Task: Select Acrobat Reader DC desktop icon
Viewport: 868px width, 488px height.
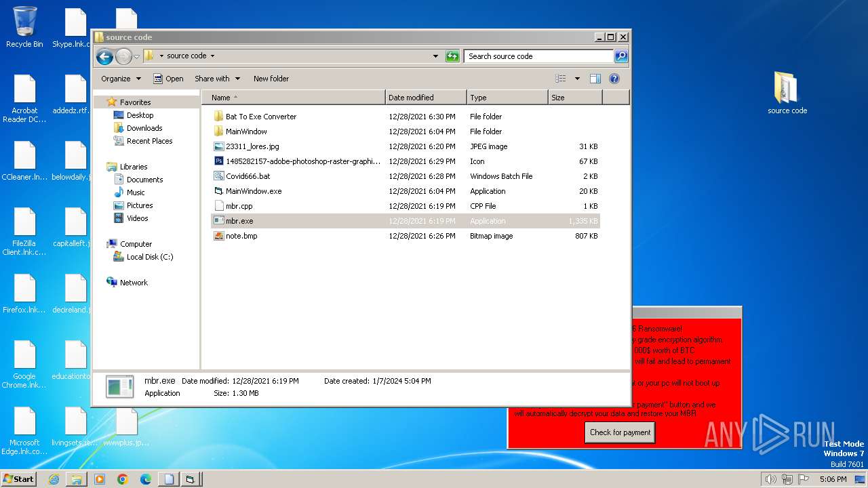Action: [24, 100]
